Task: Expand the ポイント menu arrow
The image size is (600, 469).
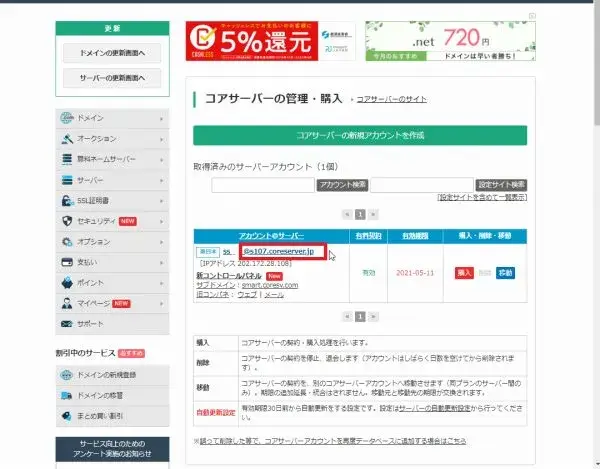Action: [x=161, y=283]
